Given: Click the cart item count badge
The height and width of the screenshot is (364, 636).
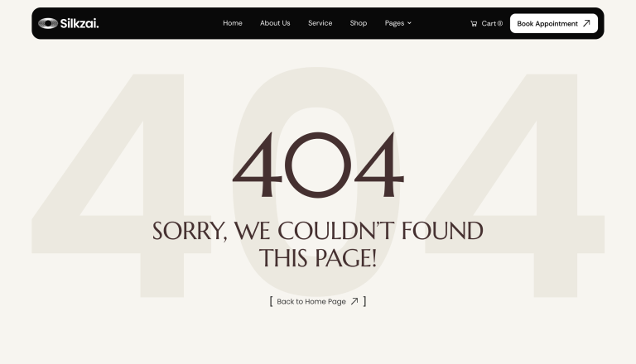Looking at the screenshot, I should (499, 23).
